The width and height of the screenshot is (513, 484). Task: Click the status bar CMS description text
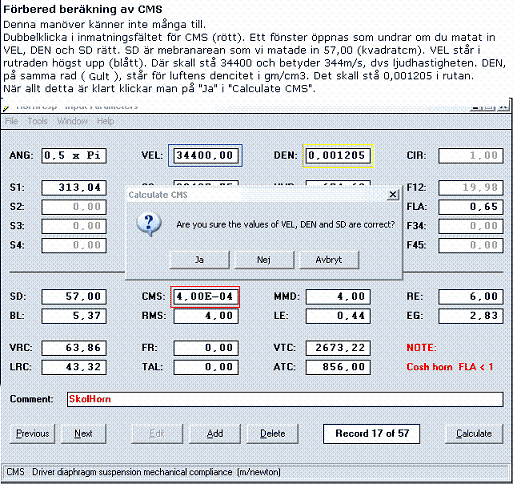pos(143,472)
